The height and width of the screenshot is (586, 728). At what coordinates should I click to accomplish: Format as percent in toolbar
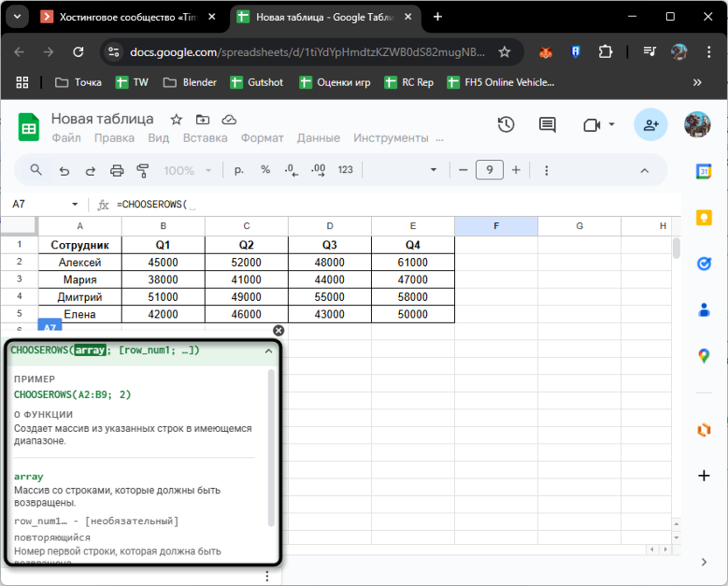pos(265,171)
